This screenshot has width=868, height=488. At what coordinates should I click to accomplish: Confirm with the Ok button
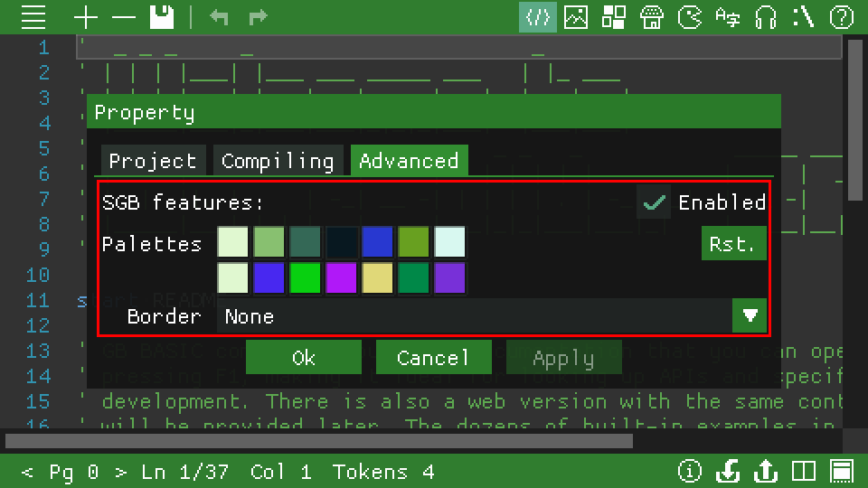click(304, 358)
